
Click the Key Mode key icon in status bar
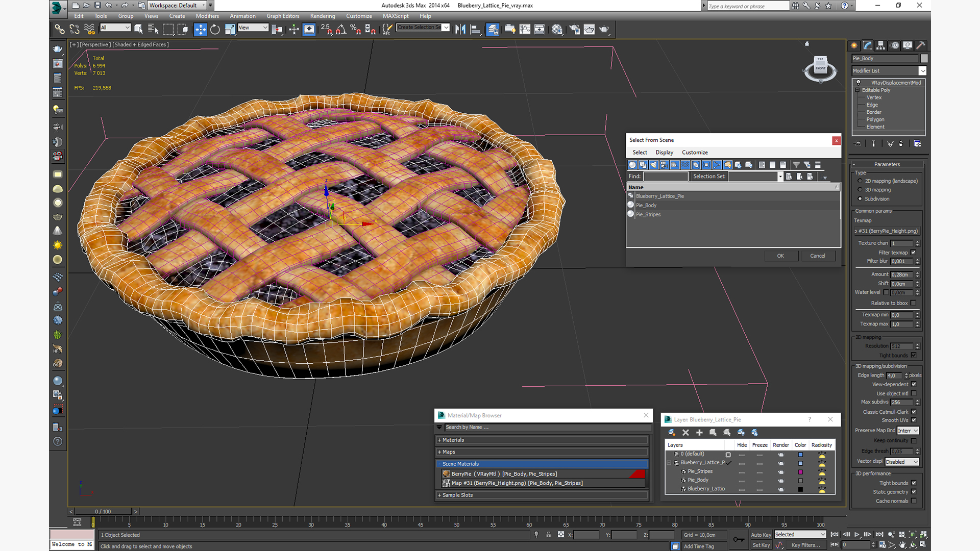pos(738,539)
